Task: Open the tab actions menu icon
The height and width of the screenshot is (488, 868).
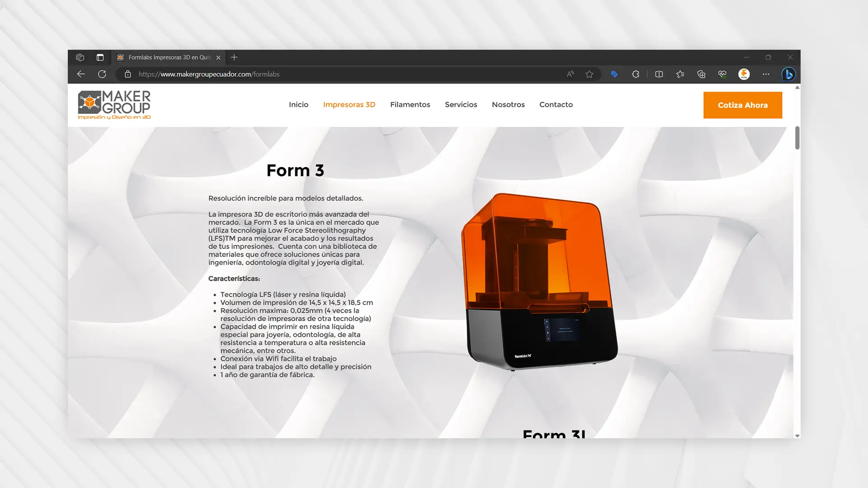Action: (100, 57)
